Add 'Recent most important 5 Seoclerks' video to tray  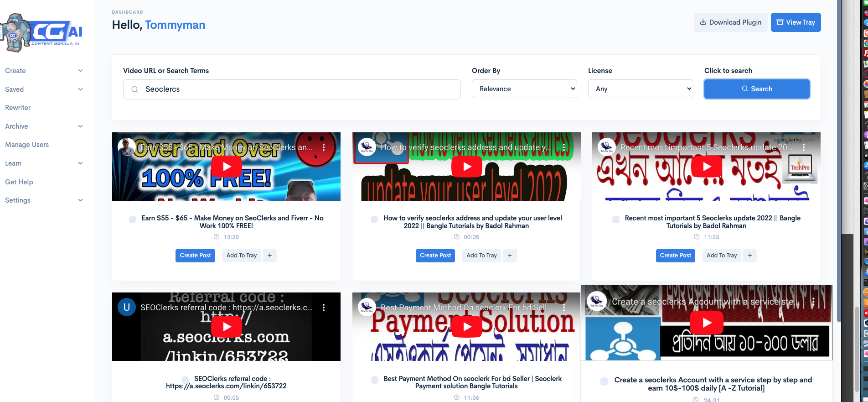click(722, 256)
